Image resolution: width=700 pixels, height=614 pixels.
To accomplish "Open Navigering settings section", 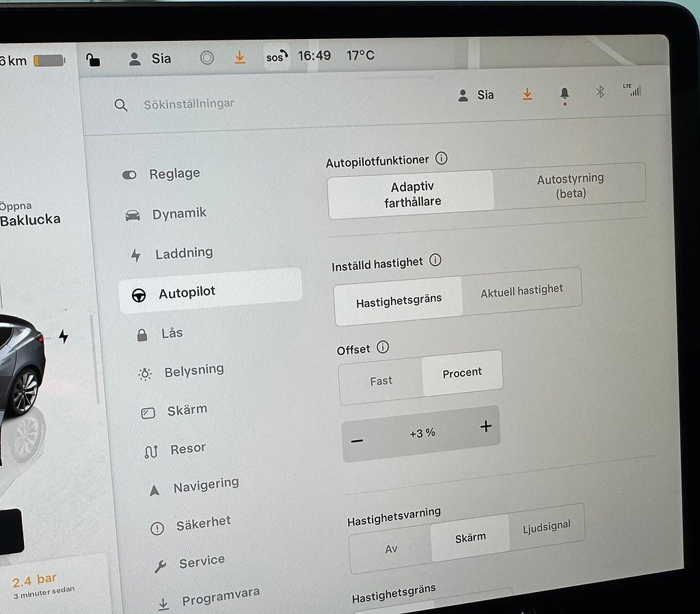I will (205, 485).
